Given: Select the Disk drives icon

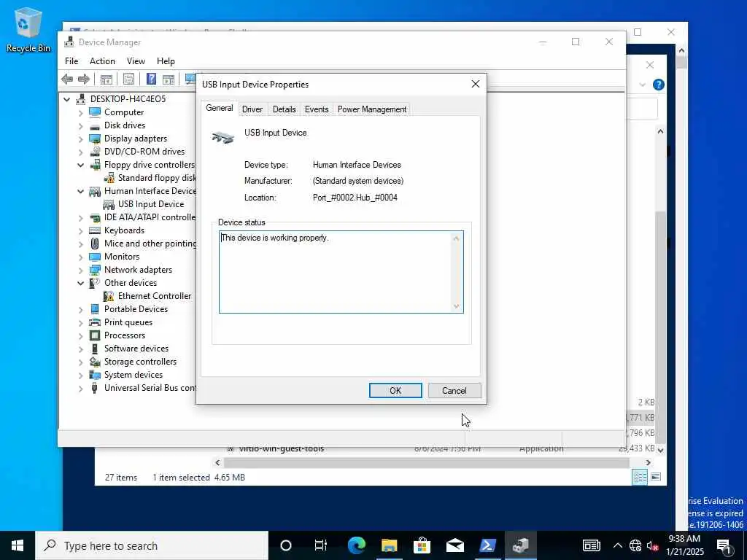Looking at the screenshot, I should point(95,125).
